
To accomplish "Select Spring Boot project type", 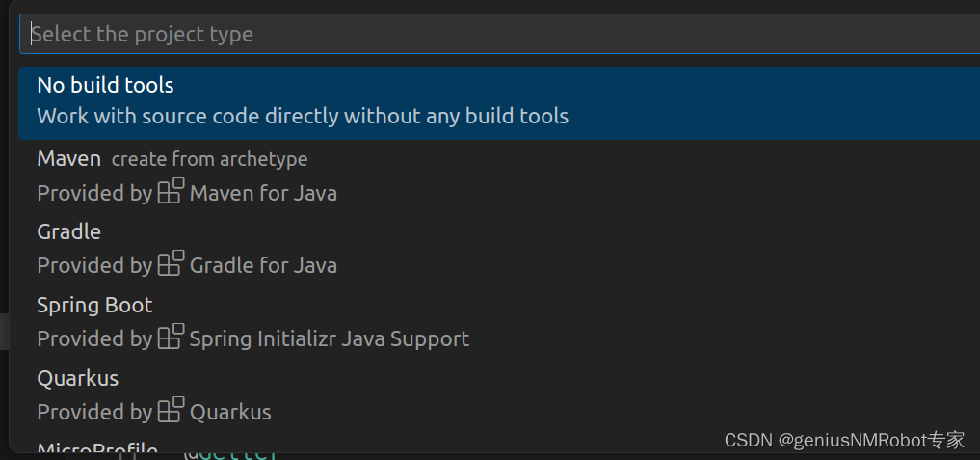I will [499, 322].
